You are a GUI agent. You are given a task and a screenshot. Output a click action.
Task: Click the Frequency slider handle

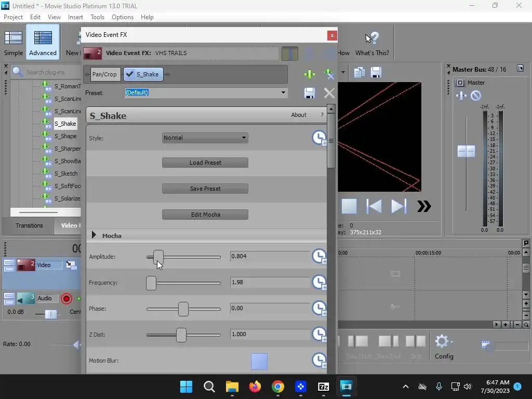click(151, 283)
